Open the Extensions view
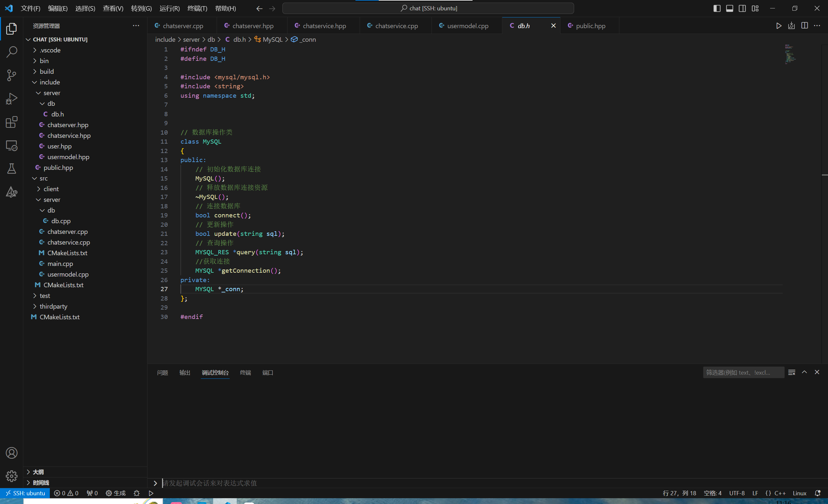 [11, 122]
